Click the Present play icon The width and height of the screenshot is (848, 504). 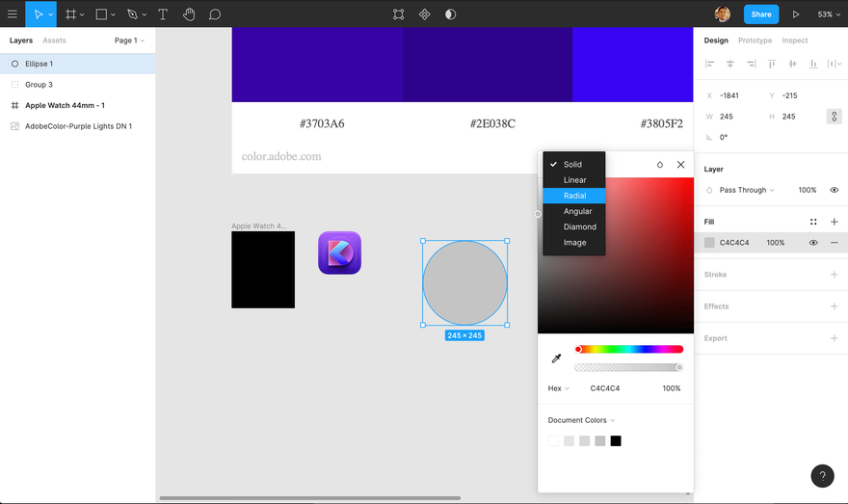pyautogui.click(x=796, y=14)
